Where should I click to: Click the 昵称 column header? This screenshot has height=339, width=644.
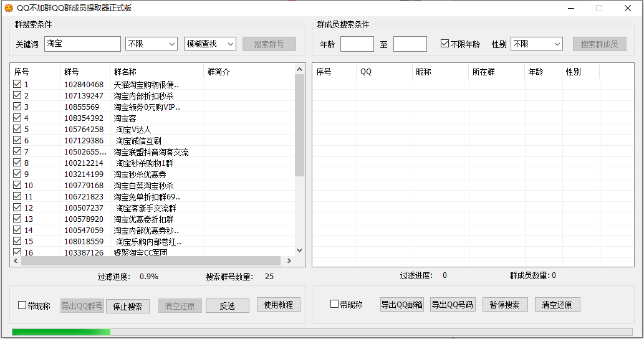tap(441, 72)
